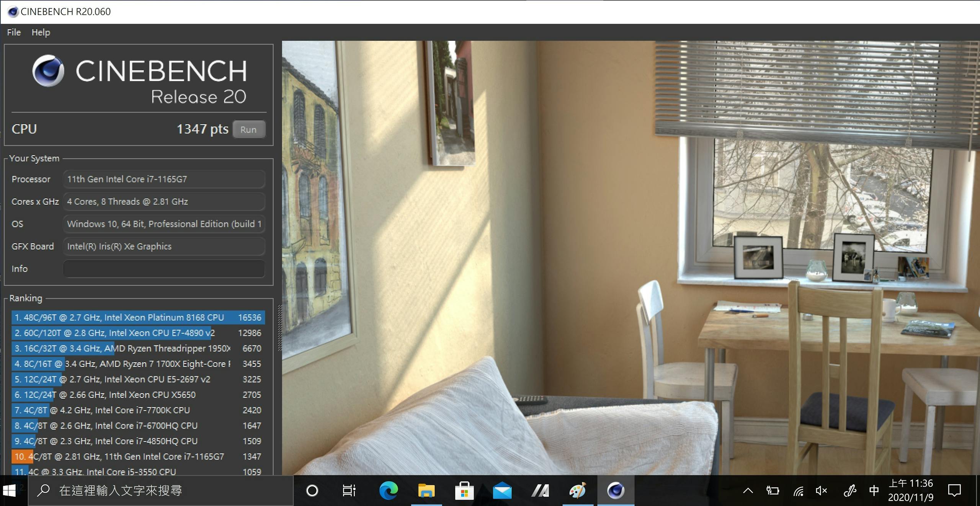Select ranking row Intel Xeon Platinum 8168 CPU
This screenshot has height=506, width=980.
click(138, 318)
